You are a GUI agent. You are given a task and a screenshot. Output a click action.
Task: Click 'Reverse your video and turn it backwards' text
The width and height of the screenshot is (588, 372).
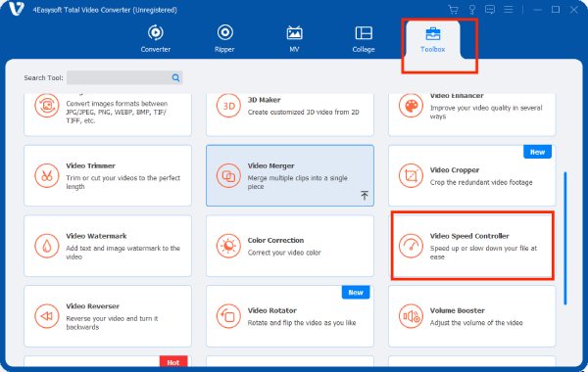click(112, 322)
